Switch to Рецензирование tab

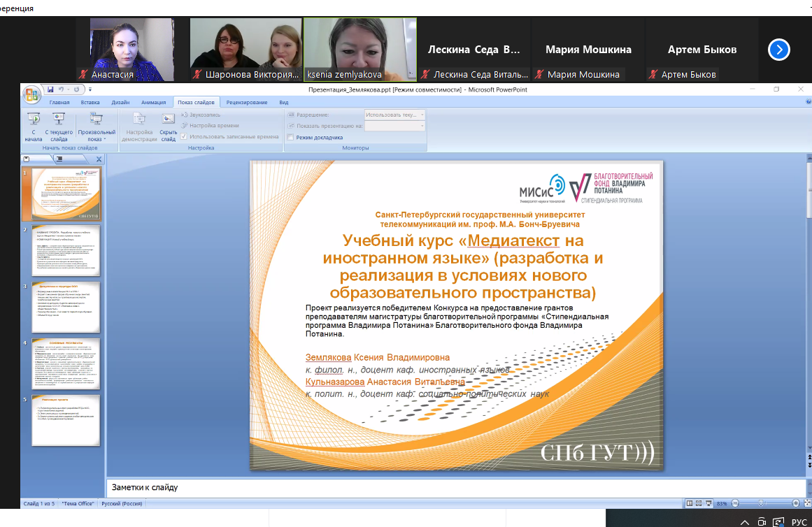246,103
